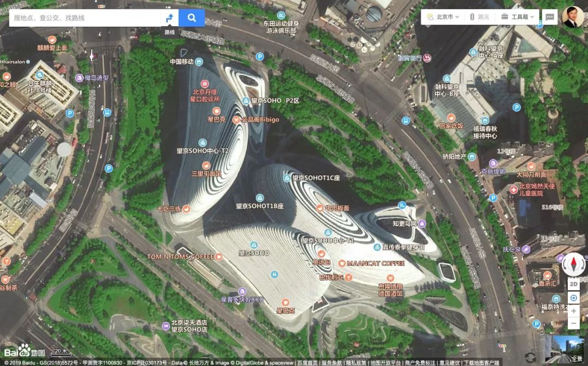This screenshot has height=366, width=588.
Task: Focus the 搜地点、查公交、找路线 search field
Action: pyautogui.click(x=85, y=17)
